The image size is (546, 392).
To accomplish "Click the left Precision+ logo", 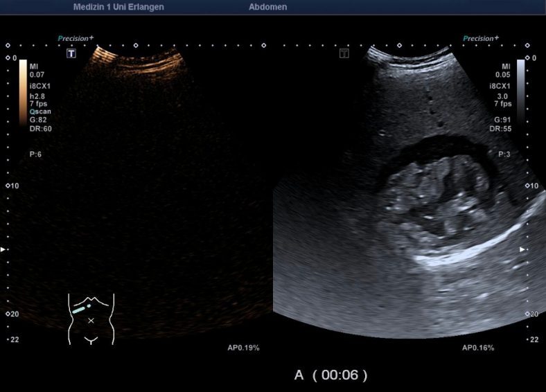I will point(76,39).
